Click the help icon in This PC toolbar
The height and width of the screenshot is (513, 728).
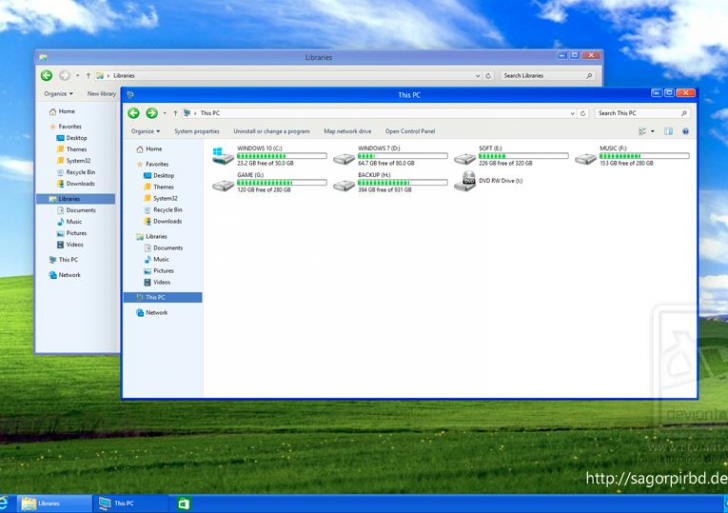685,131
